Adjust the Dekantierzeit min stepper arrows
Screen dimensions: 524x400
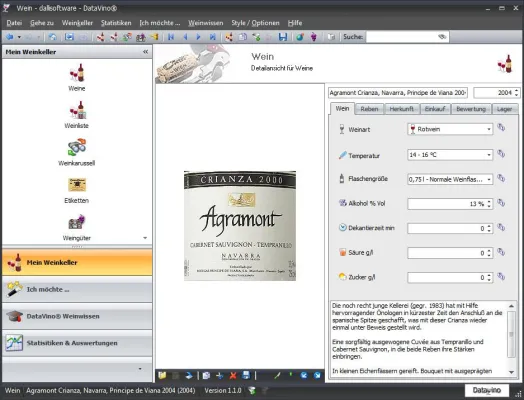489,229
